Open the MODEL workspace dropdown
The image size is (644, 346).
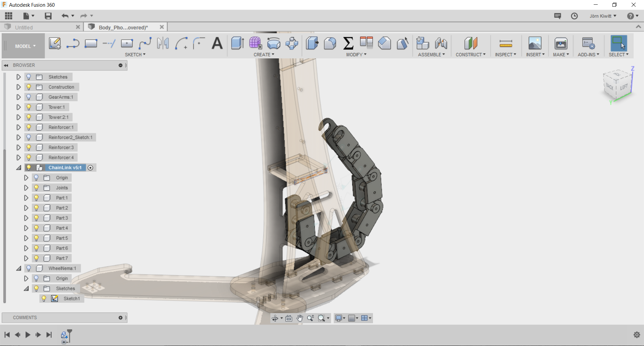pyautogui.click(x=25, y=46)
